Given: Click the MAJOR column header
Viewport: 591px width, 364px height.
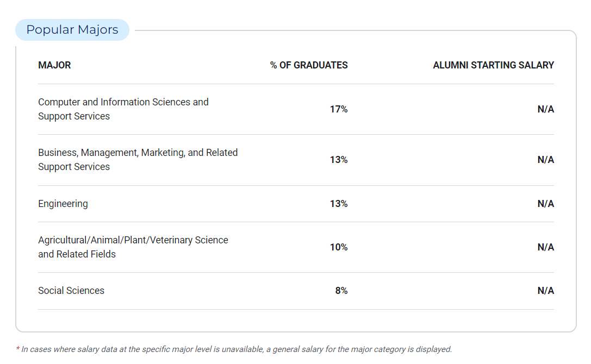Looking at the screenshot, I should [x=54, y=65].
